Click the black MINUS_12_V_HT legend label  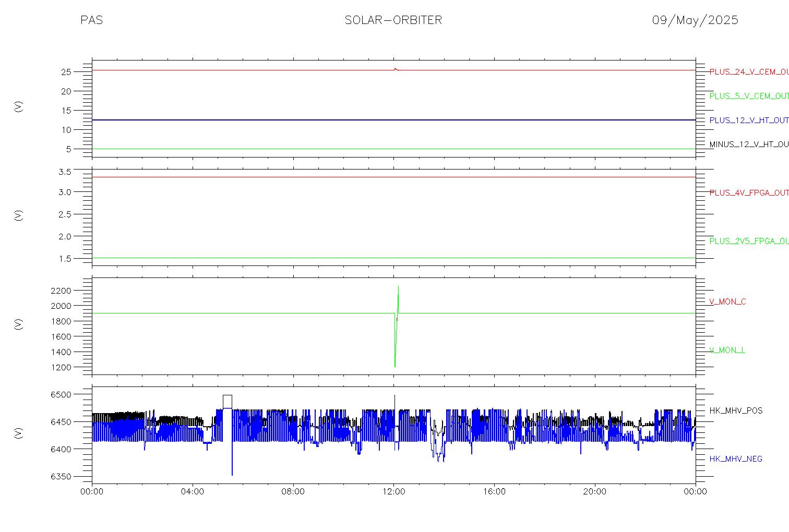click(749, 144)
